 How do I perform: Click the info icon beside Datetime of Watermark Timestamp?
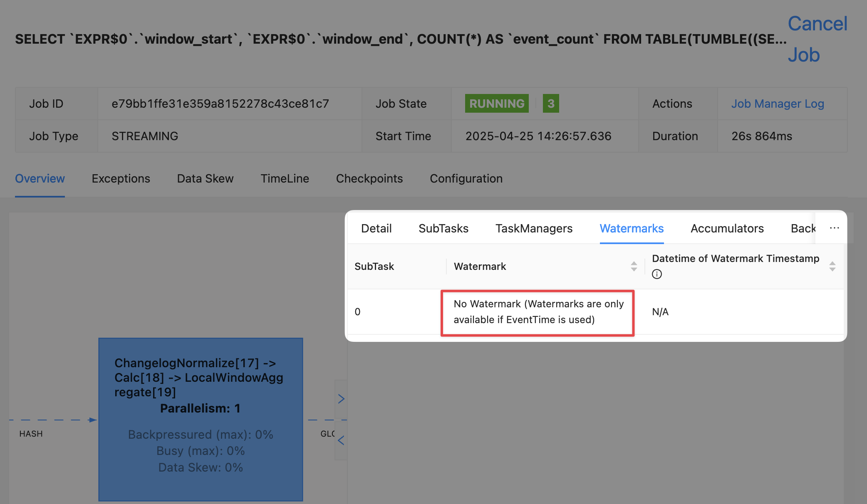point(656,274)
